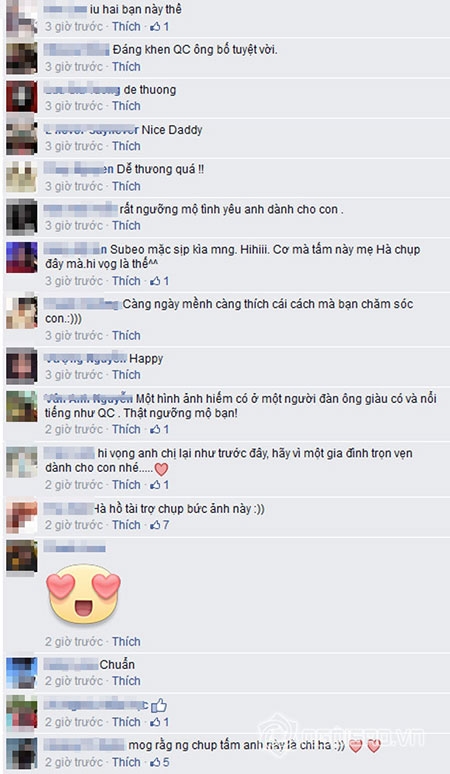Image resolution: width=450 pixels, height=774 pixels.
Task: View 5 likes on 'mog rằng ng chụp' comment
Action: tap(159, 762)
